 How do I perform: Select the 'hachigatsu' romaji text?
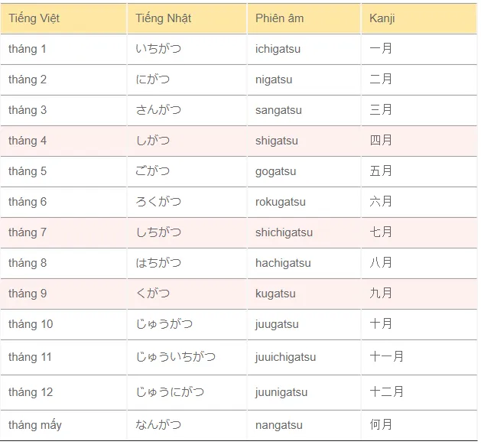click(x=283, y=263)
